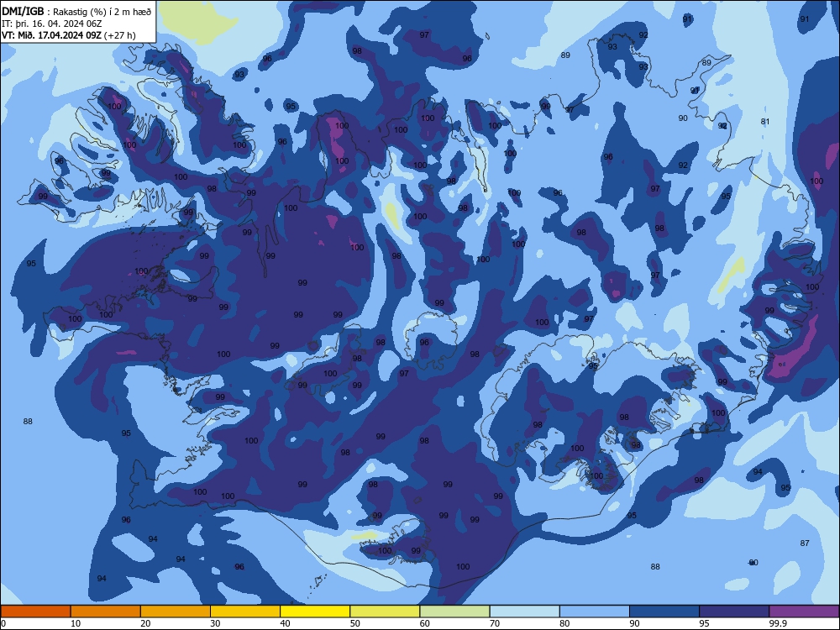Pick the light green 60–70 legend swatch
The width and height of the screenshot is (840, 630).
coord(454,612)
